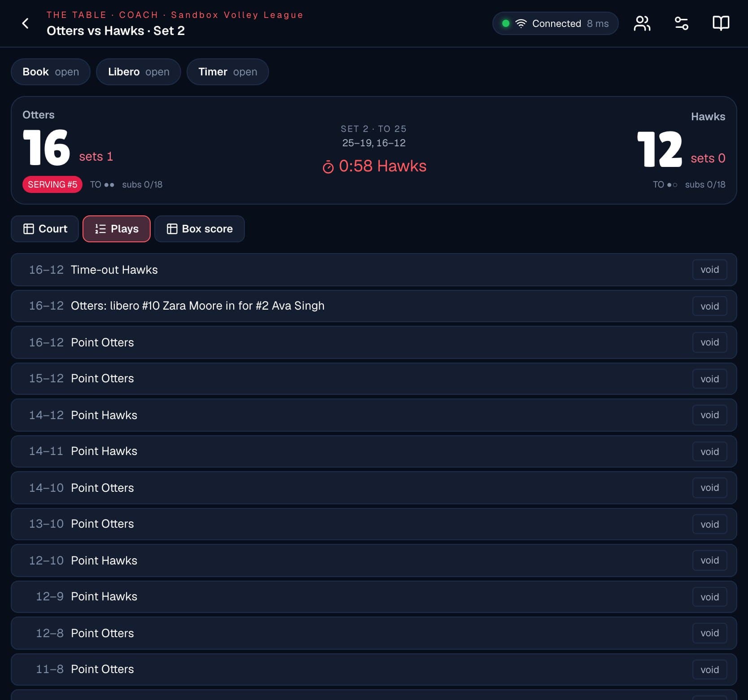
Task: Void the libero Zara Moore entry
Action: click(x=709, y=306)
